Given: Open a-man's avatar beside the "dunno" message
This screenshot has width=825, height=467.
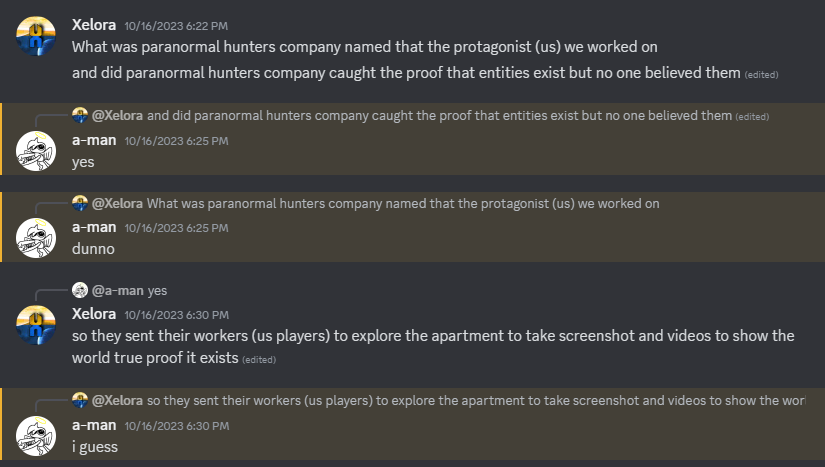Looking at the screenshot, I should coord(36,238).
